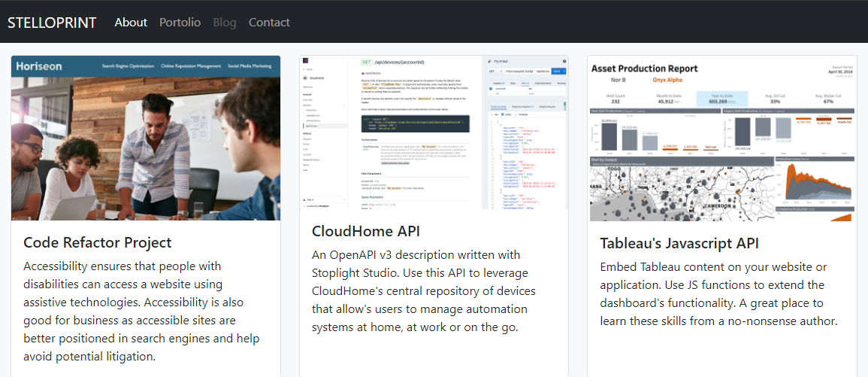The height and width of the screenshot is (377, 868).
Task: Click the Tableau's Javascript API title
Action: (x=679, y=243)
